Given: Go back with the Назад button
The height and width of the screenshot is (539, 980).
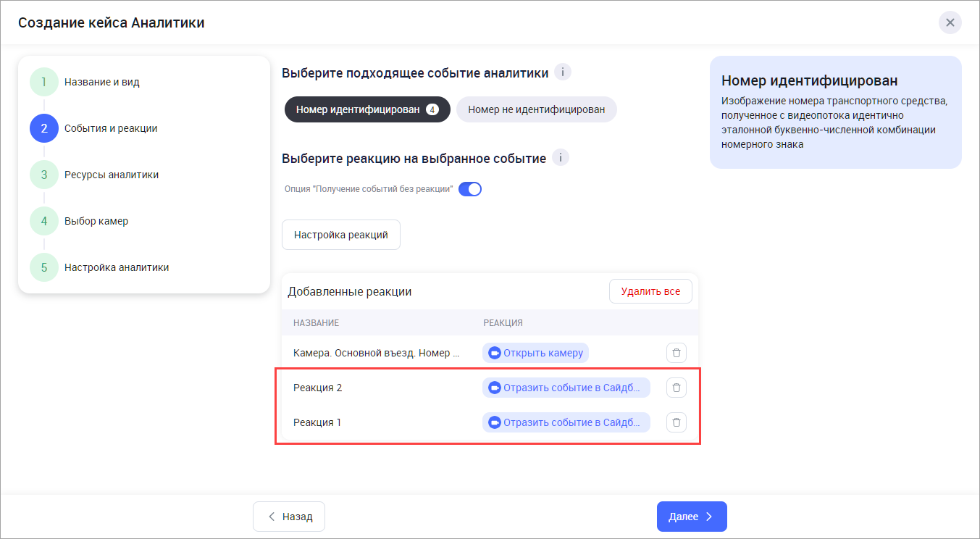Looking at the screenshot, I should tap(289, 517).
